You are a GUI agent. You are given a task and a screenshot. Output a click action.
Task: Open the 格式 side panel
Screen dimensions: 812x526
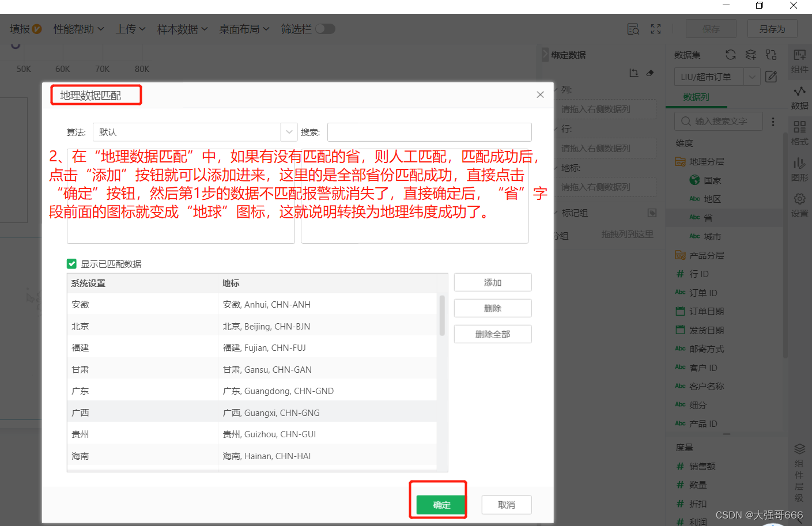(x=799, y=133)
